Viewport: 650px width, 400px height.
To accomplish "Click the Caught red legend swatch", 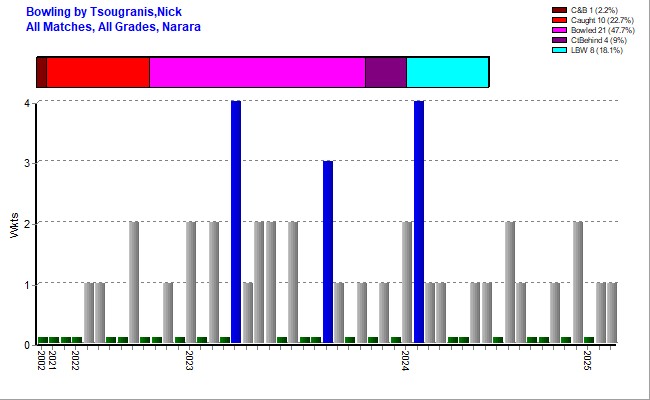I will (x=559, y=20).
